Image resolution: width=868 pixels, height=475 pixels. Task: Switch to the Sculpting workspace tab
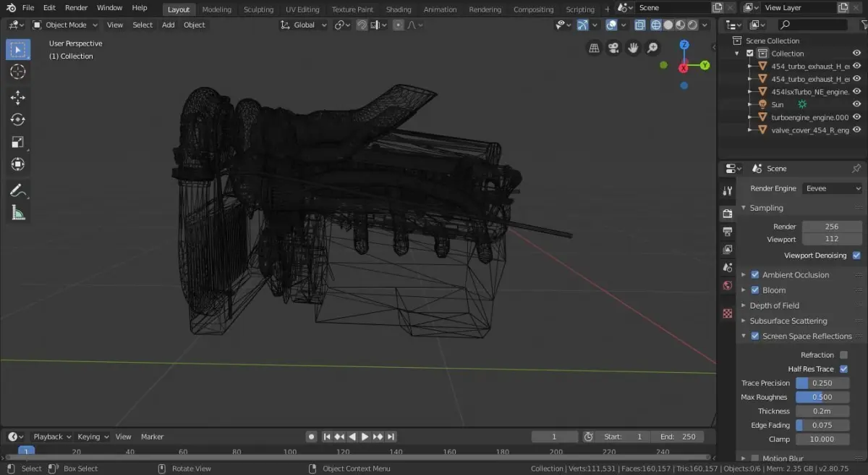(258, 9)
